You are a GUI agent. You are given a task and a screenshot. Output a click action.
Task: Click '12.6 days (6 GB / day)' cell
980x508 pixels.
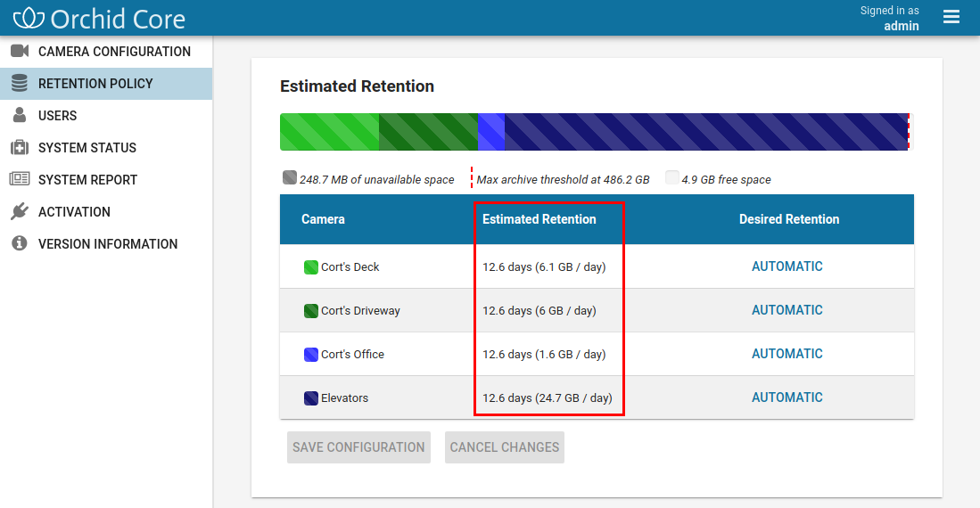pos(539,310)
